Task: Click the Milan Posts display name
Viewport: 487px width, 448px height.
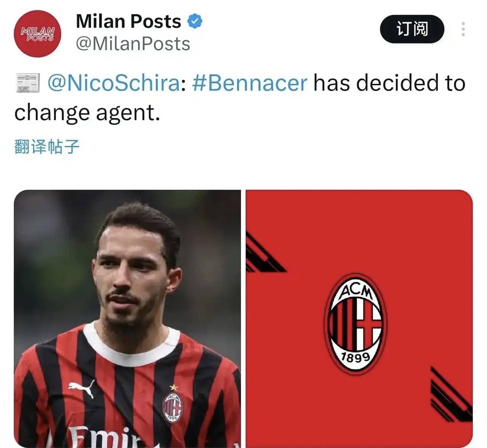Action: tap(128, 21)
